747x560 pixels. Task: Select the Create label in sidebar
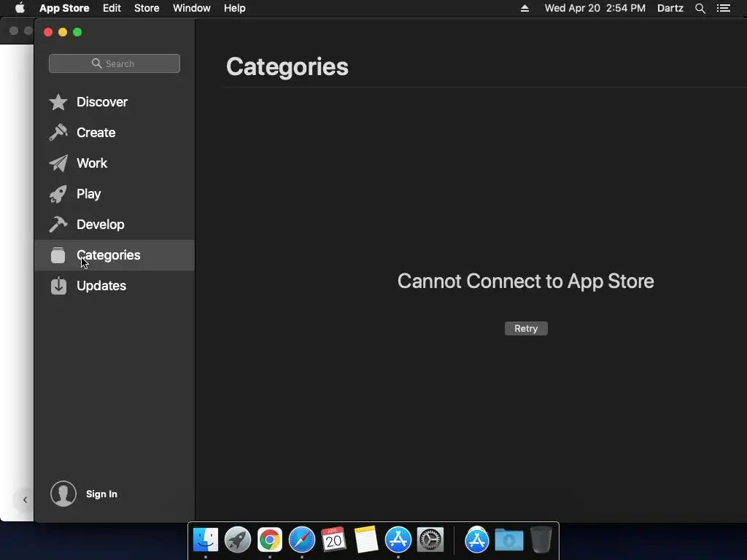coord(96,133)
